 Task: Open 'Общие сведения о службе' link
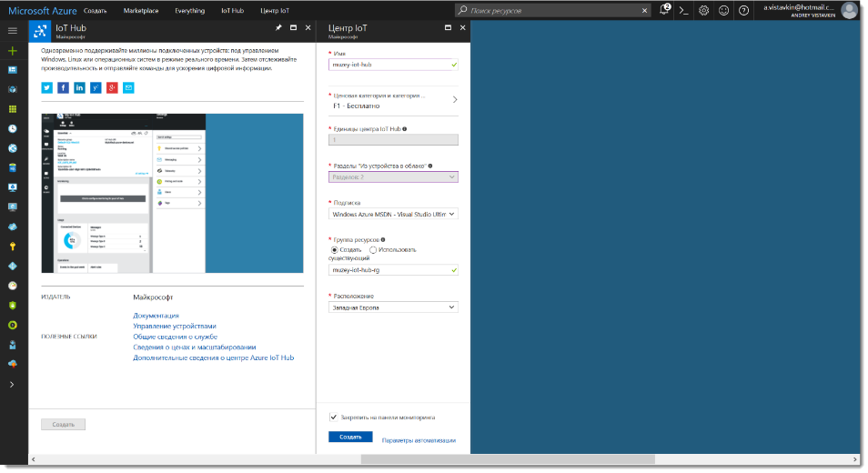coord(175,337)
